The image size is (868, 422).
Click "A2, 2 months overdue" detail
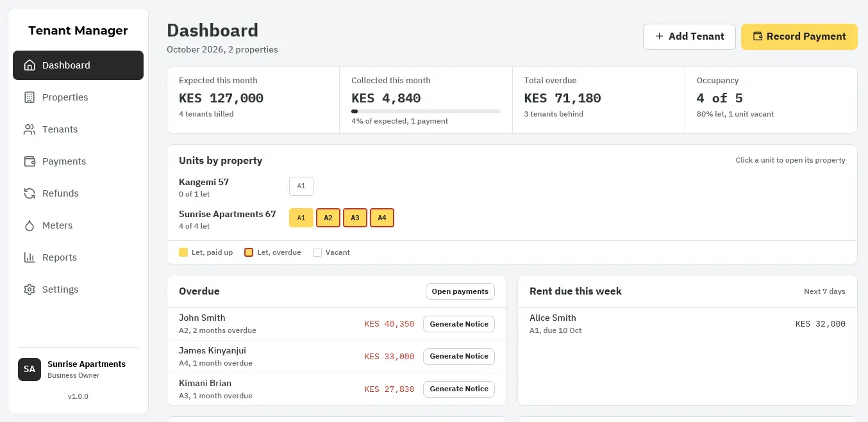click(x=217, y=330)
